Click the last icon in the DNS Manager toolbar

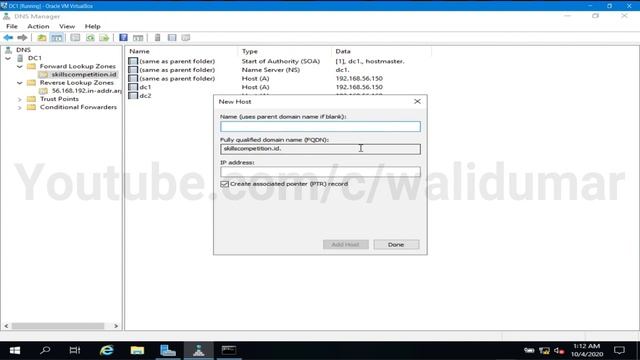pyautogui.click(x=186, y=38)
